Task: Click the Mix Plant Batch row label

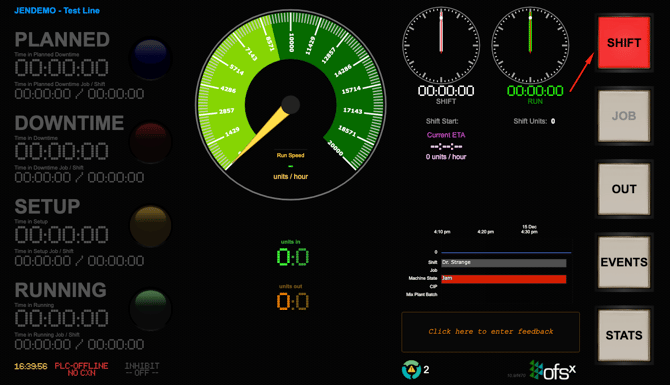Action: click(x=421, y=294)
